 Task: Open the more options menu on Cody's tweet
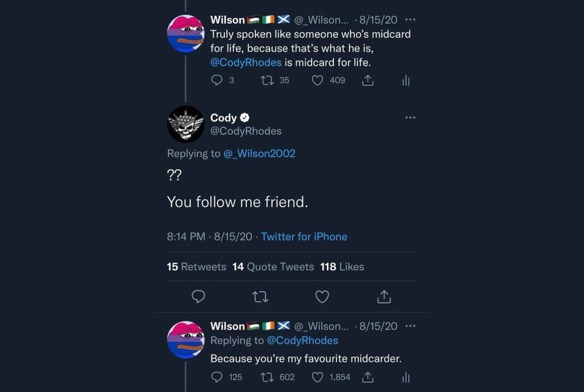click(409, 117)
